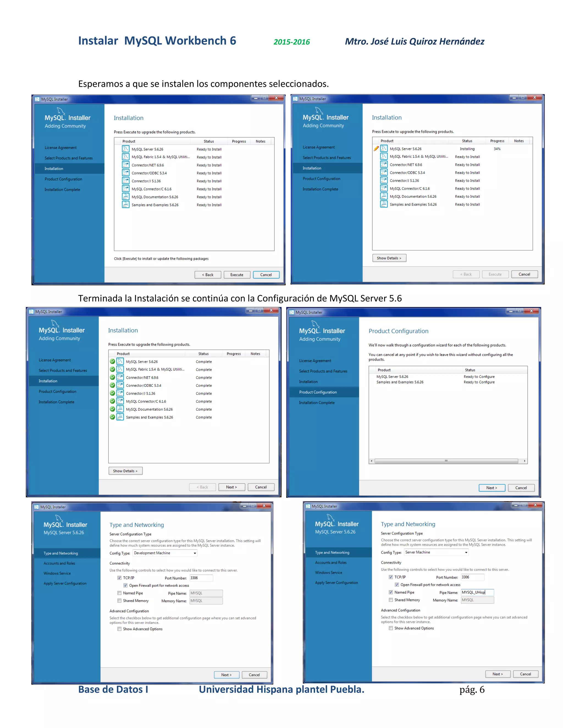This screenshot has height=728, width=563.
Task: Click Cancel in the 34% installing window
Action: pyautogui.click(x=524, y=275)
